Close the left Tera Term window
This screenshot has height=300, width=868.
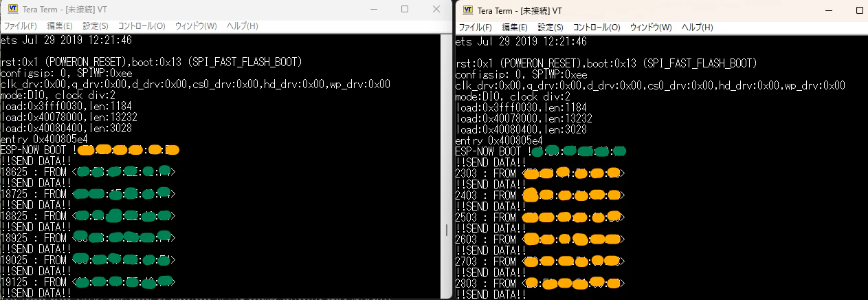pos(436,9)
